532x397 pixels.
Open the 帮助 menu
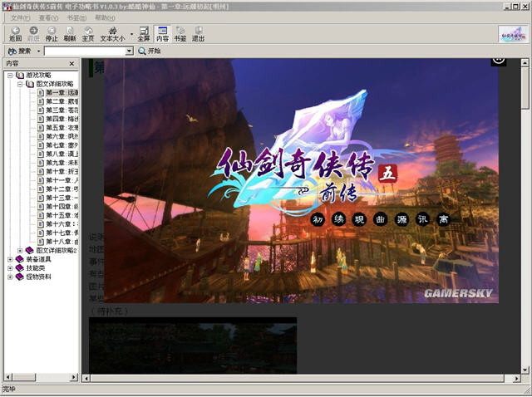105,17
